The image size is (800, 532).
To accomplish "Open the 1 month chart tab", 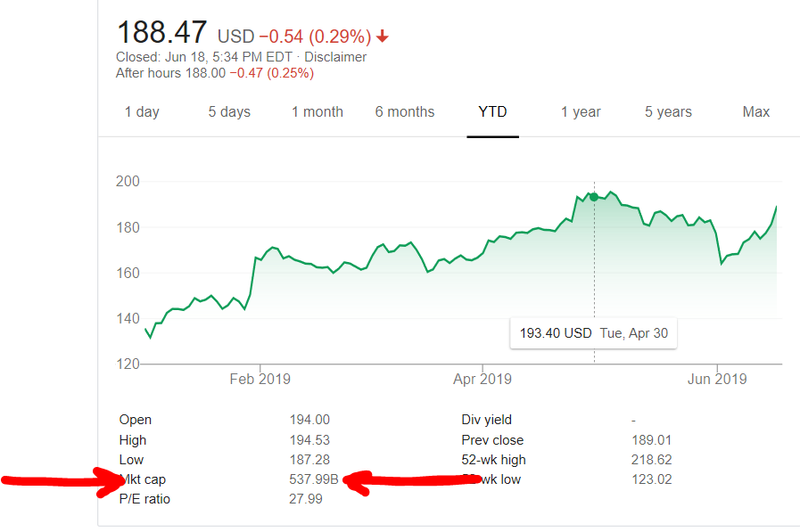I will (317, 112).
